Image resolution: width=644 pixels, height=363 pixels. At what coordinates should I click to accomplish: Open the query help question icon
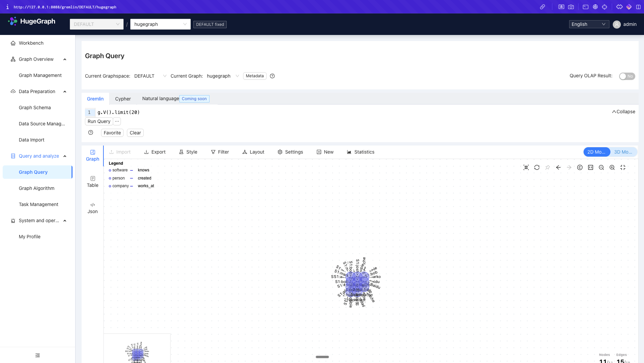point(91,132)
